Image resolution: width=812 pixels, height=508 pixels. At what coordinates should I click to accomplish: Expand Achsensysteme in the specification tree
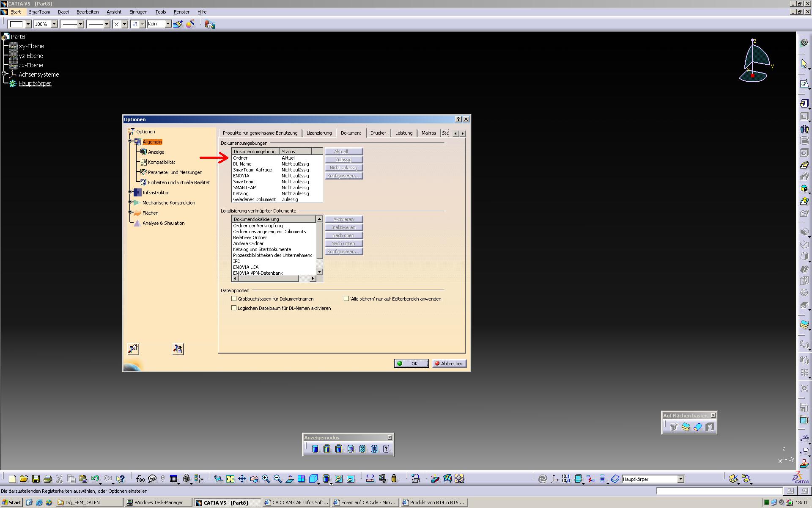pos(5,74)
